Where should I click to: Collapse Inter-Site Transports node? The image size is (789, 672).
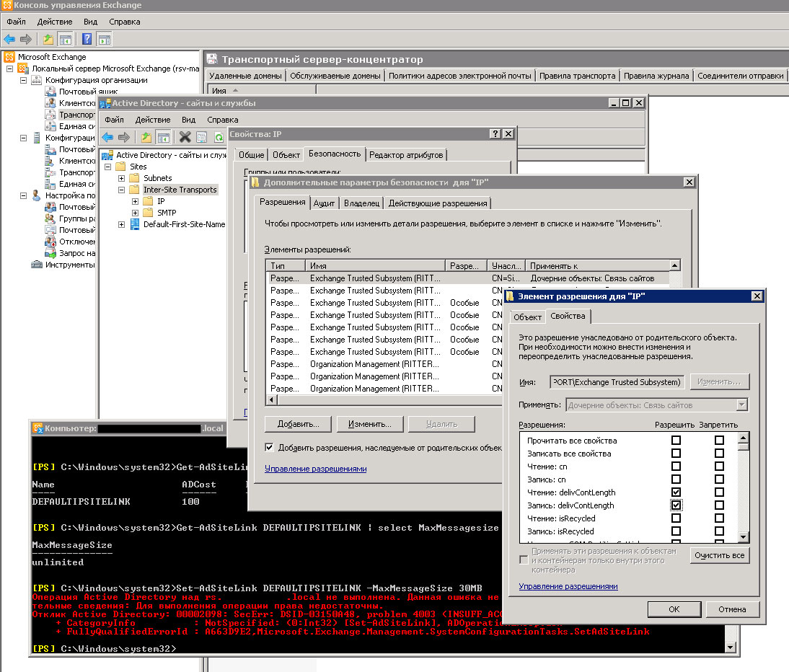(121, 190)
